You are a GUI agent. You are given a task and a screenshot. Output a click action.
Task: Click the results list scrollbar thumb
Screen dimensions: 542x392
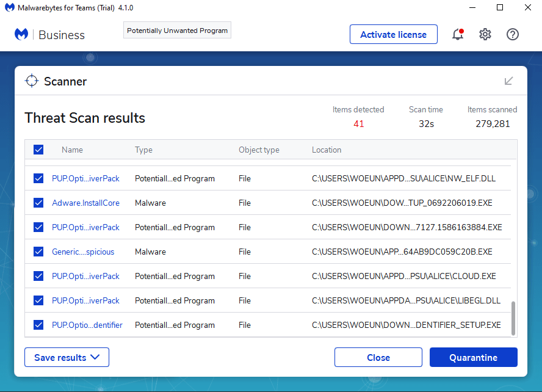[x=513, y=318]
